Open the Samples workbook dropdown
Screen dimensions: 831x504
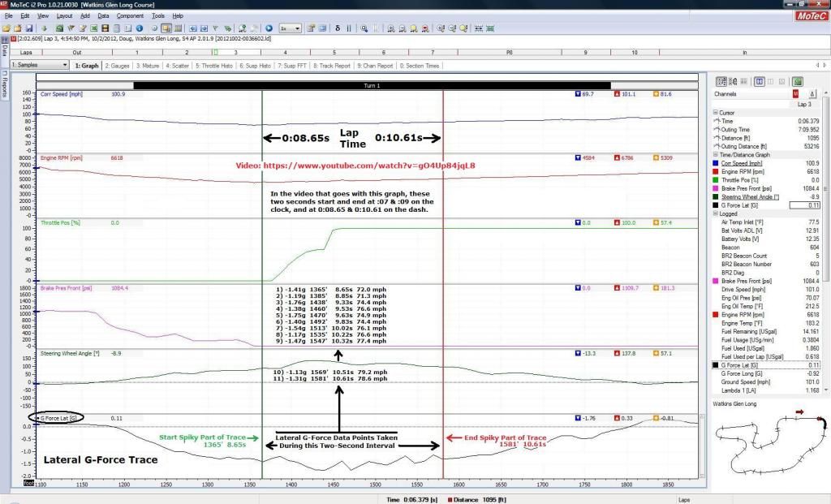[x=65, y=65]
